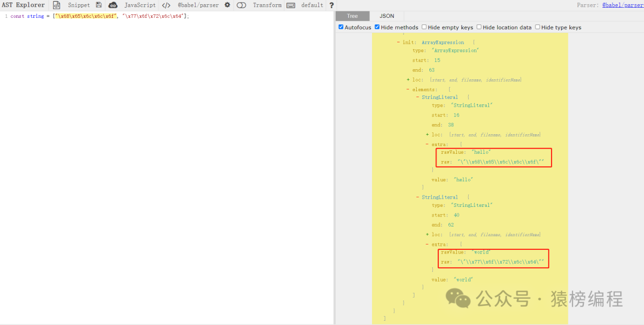This screenshot has width=644, height=325.
Task: Toggle the Transform switch
Action: coord(241,5)
